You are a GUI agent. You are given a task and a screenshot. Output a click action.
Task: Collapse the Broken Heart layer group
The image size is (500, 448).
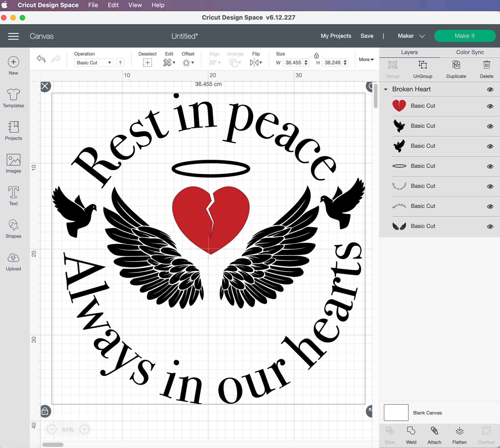click(x=386, y=89)
